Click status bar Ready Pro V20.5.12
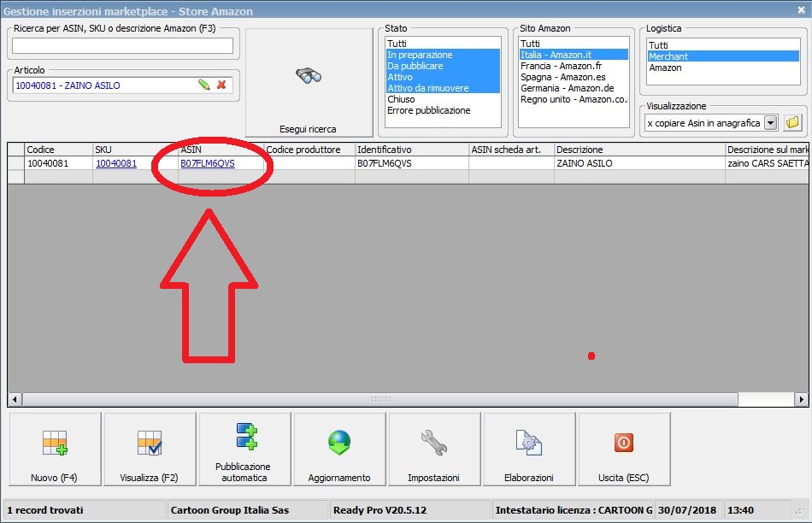This screenshot has height=523, width=812. [x=380, y=510]
